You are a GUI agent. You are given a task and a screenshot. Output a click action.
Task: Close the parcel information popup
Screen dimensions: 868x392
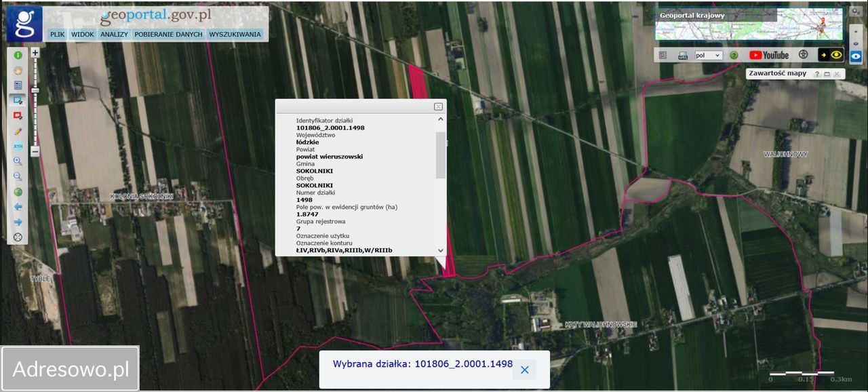[x=439, y=106]
